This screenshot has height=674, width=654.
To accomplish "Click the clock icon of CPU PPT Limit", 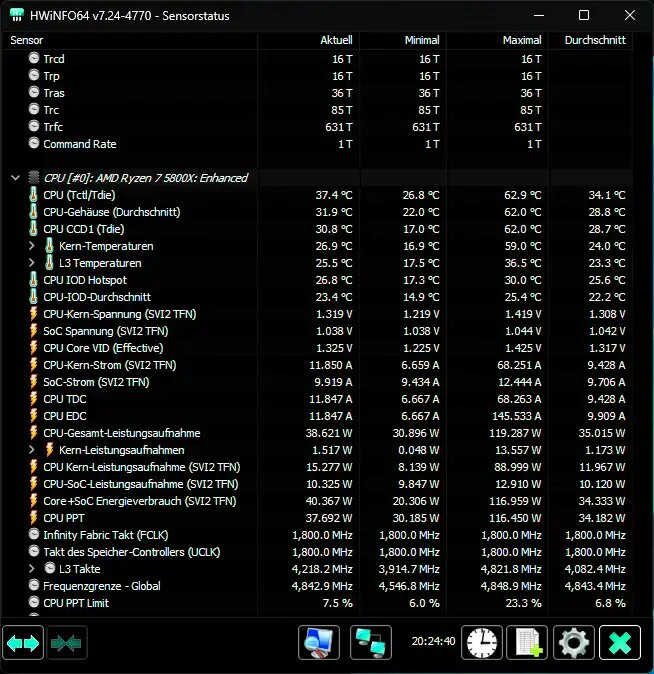I will 34,602.
